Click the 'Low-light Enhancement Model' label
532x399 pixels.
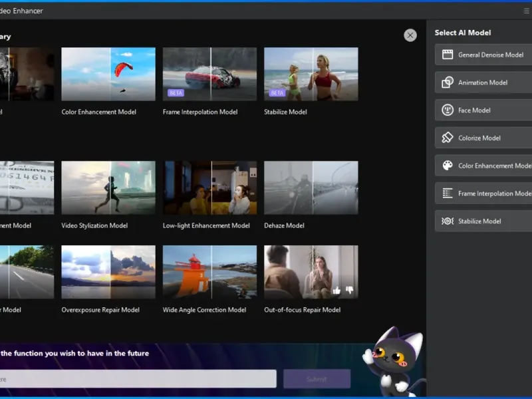pos(206,225)
